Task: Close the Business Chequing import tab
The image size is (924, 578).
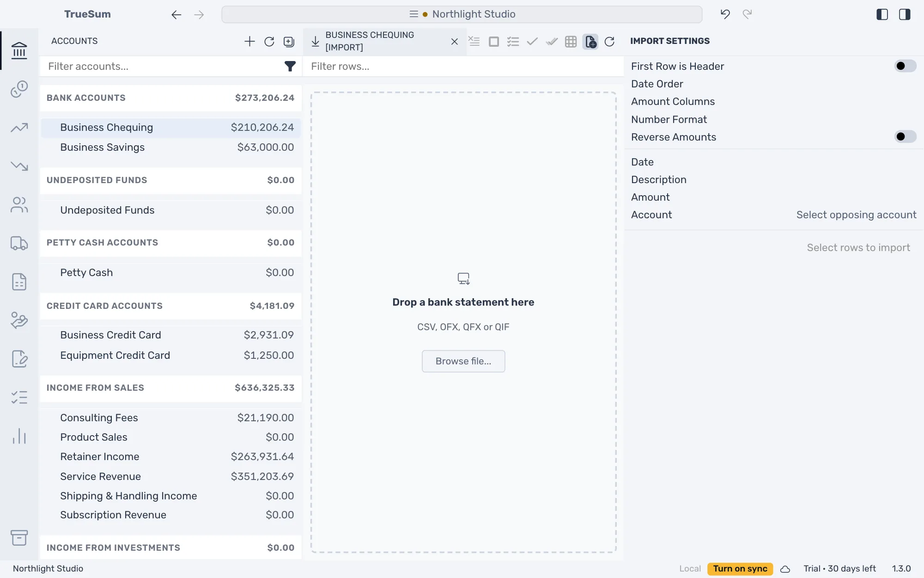Action: 455,42
